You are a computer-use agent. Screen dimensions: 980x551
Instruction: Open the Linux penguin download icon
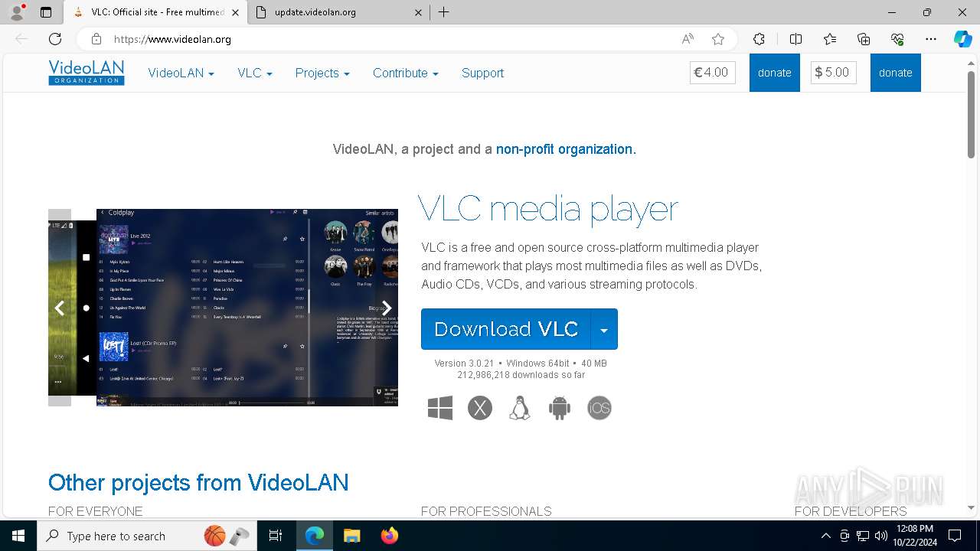520,408
